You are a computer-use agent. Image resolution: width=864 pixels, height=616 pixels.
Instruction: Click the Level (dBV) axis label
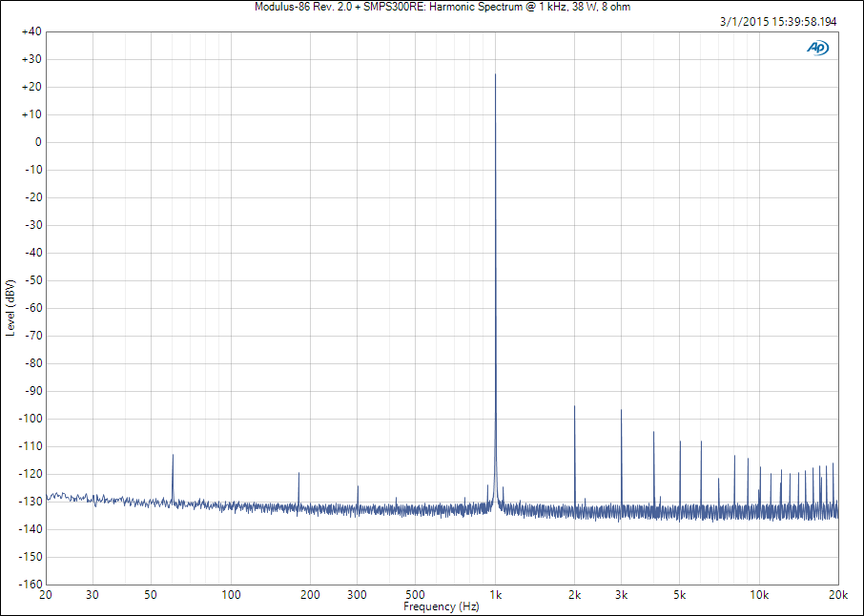tap(10, 308)
